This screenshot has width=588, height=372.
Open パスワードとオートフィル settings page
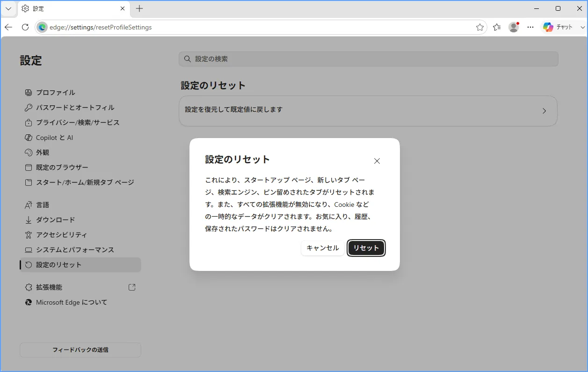(80, 108)
